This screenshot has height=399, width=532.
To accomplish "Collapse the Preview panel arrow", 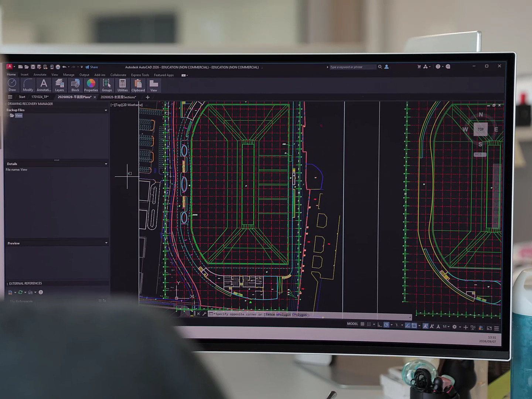I will point(106,243).
